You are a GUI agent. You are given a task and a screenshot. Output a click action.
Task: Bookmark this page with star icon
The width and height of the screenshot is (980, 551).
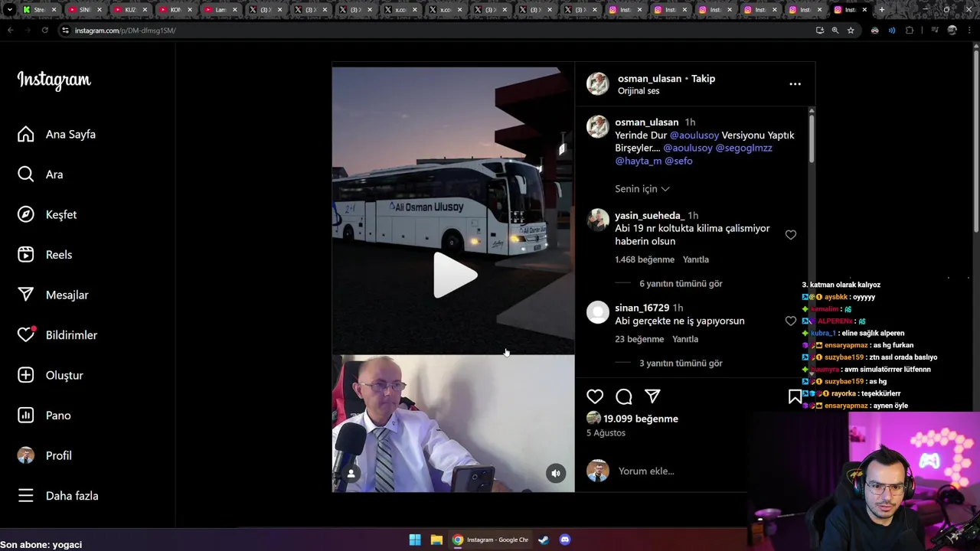click(x=851, y=31)
